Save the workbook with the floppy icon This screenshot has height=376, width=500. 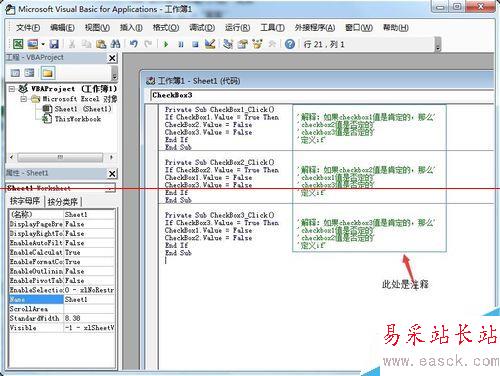point(54,44)
